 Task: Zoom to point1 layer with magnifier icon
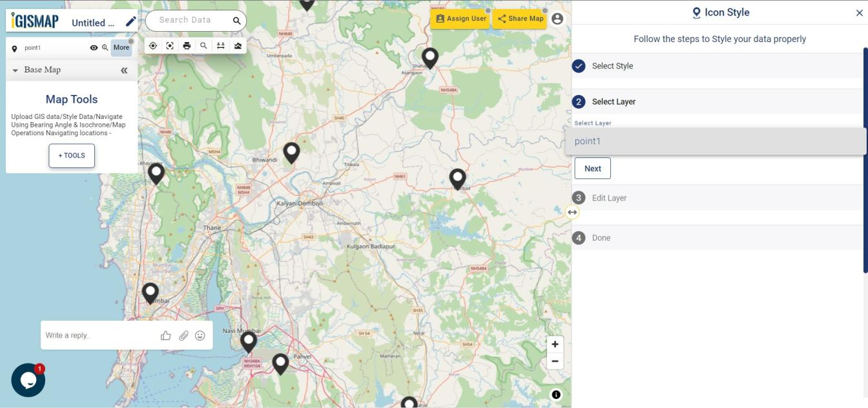(105, 48)
